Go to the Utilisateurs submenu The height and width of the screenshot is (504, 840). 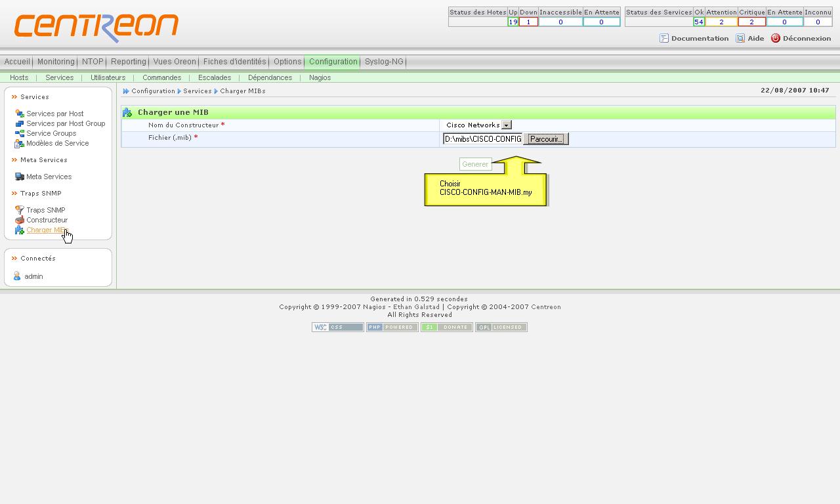coord(108,77)
